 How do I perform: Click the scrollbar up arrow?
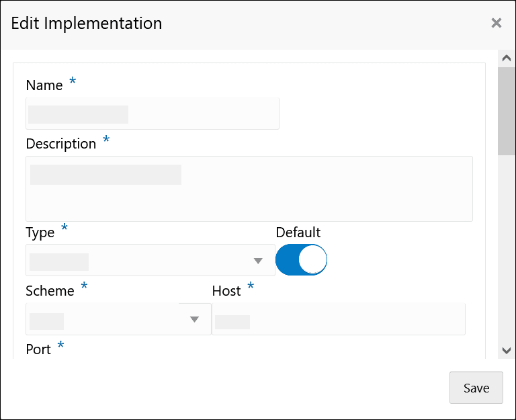(507, 58)
